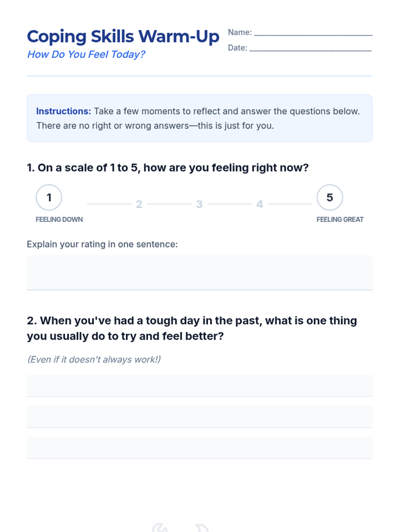Click the FEELING GREAT label
Screen dimensions: 399x532
coord(340,219)
